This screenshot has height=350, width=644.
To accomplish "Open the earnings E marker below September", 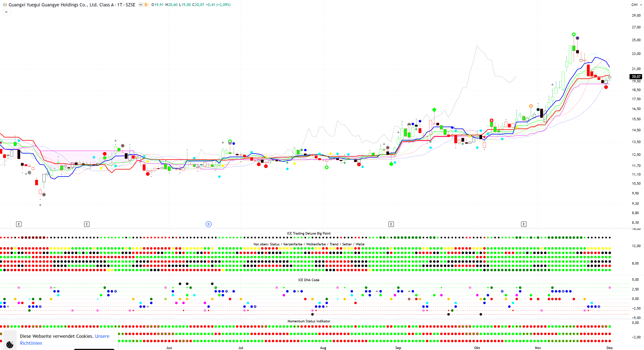I will 391,224.
